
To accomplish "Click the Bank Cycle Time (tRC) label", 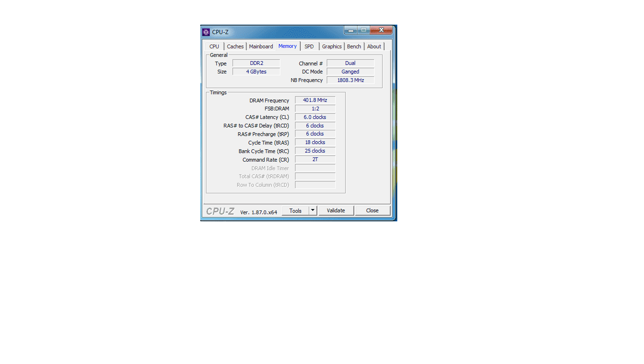I will pos(264,151).
